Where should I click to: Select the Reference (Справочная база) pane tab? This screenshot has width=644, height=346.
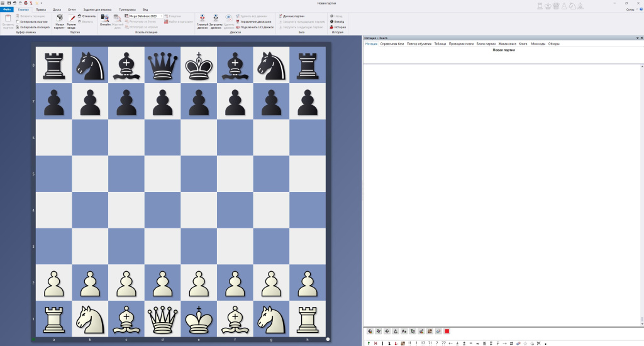[392, 43]
